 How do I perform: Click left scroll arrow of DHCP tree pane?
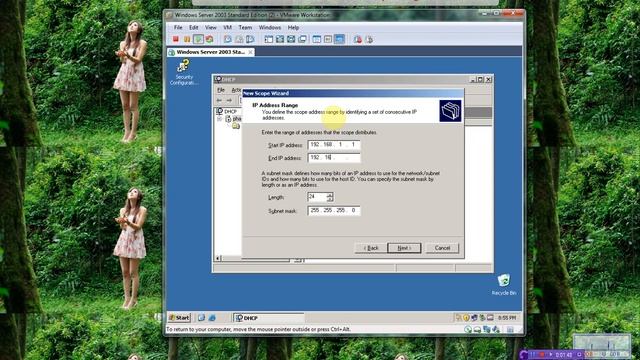point(218,258)
